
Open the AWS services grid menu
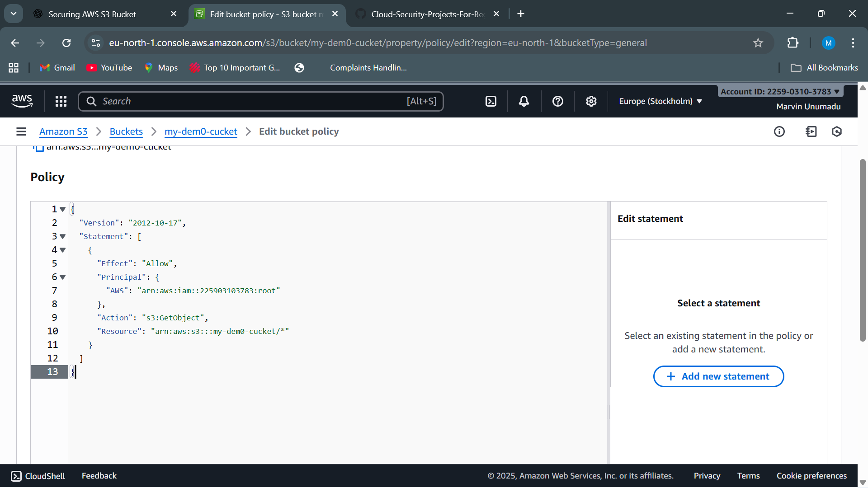tap(61, 101)
